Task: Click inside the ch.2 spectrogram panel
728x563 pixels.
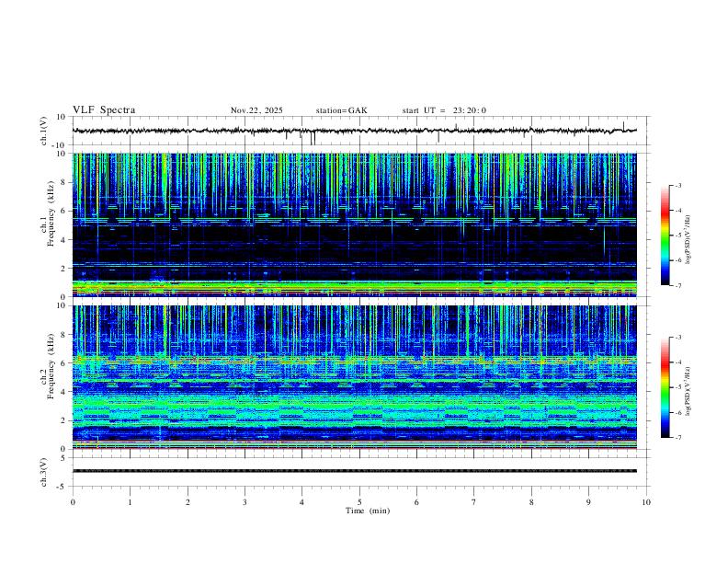Action: point(354,377)
